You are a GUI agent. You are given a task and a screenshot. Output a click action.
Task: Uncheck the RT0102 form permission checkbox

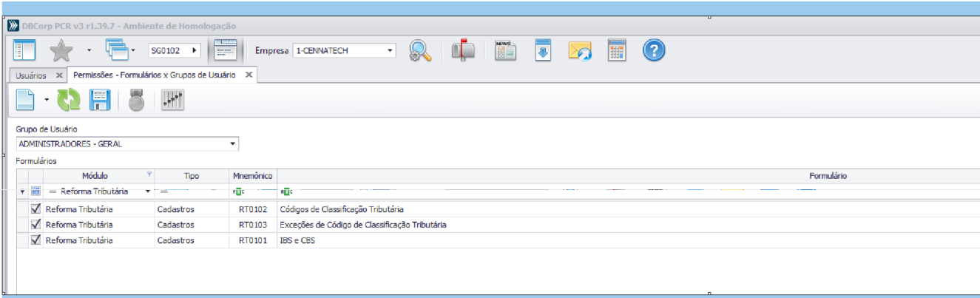pos(36,209)
